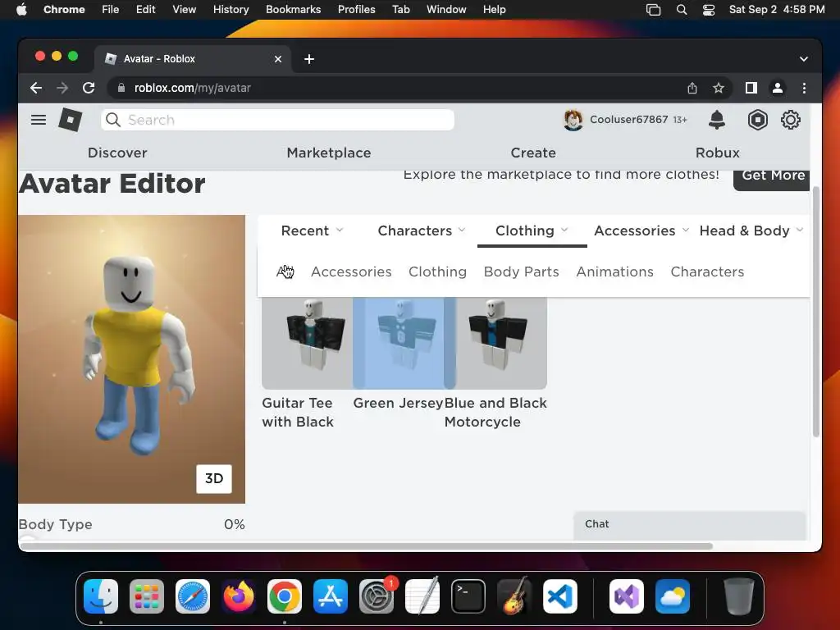Launch Visual Studio Code from the dock
This screenshot has height=630, width=840.
[x=559, y=596]
